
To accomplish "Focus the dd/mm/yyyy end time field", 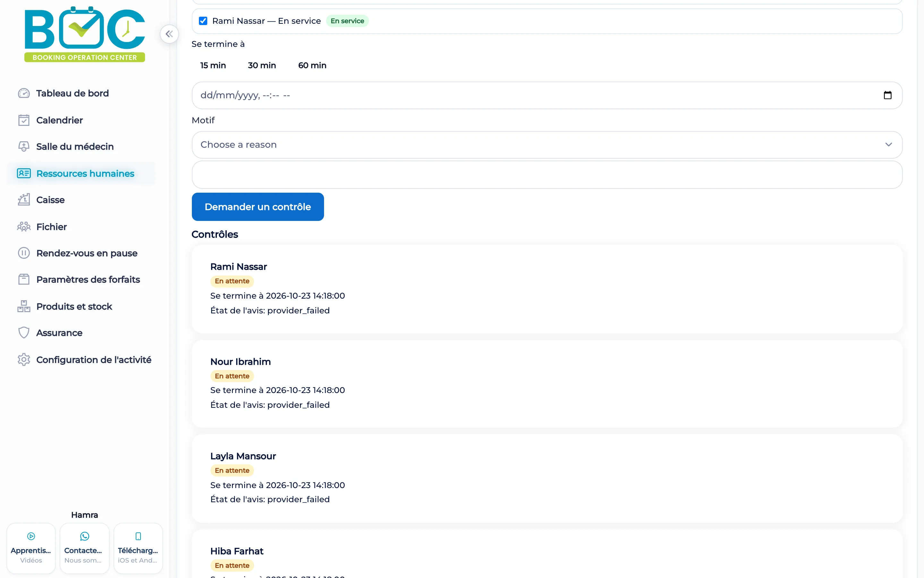I will [x=547, y=95].
